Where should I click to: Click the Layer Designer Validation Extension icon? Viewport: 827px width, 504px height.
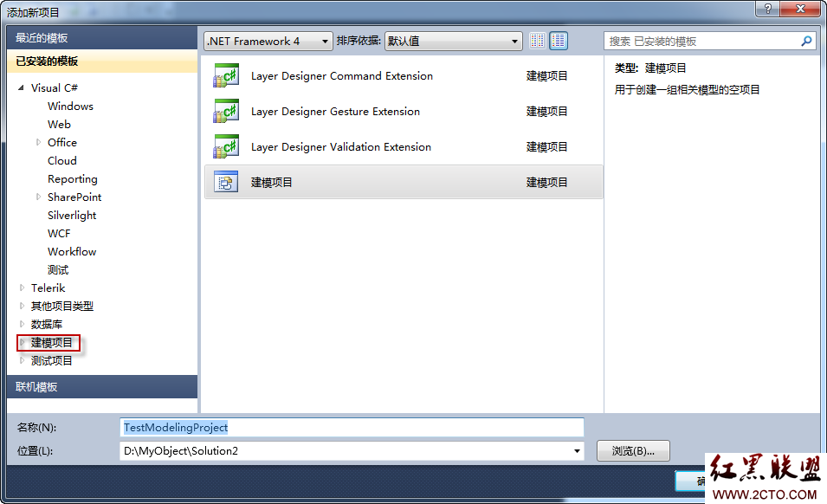(x=226, y=146)
